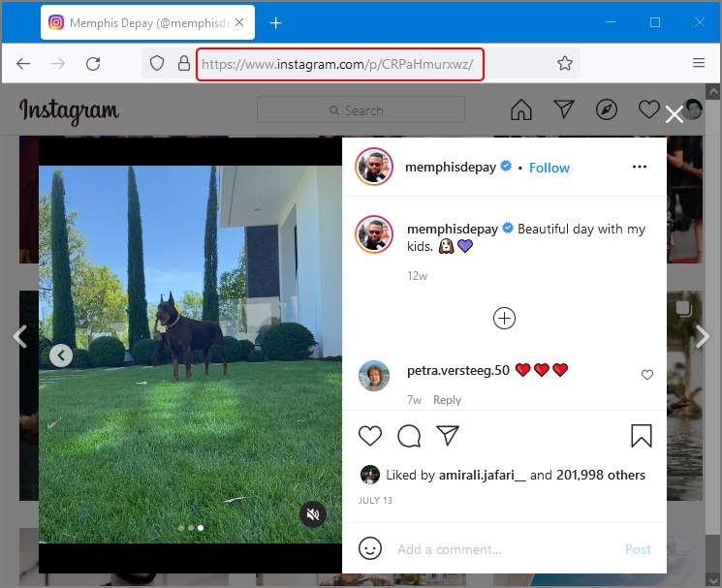The height and width of the screenshot is (588, 722).
Task: Open the Activity heart icon in header
Action: pos(648,109)
